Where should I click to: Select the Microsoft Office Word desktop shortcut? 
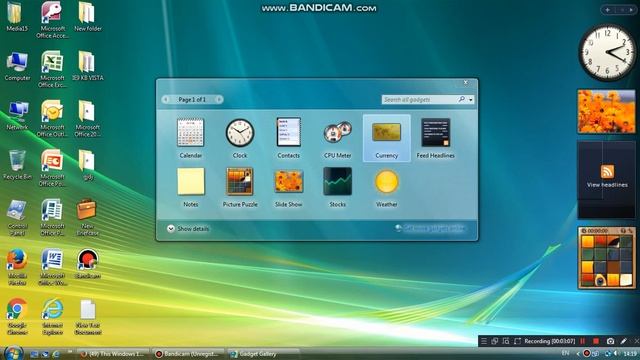[x=52, y=267]
